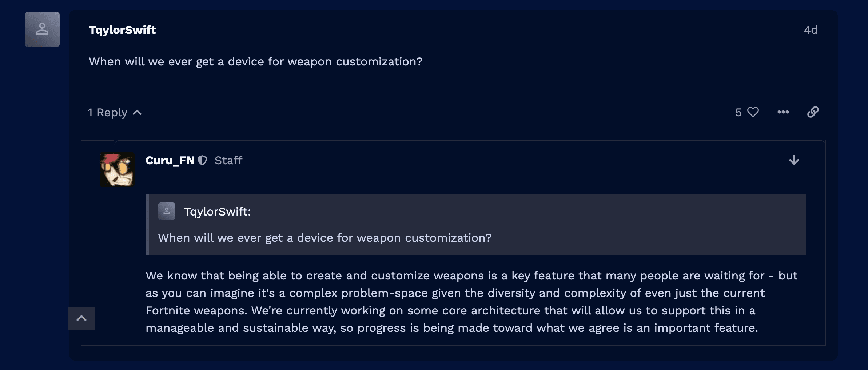Image resolution: width=868 pixels, height=370 pixels.
Task: Click the small avatar inside the quote
Action: click(167, 211)
